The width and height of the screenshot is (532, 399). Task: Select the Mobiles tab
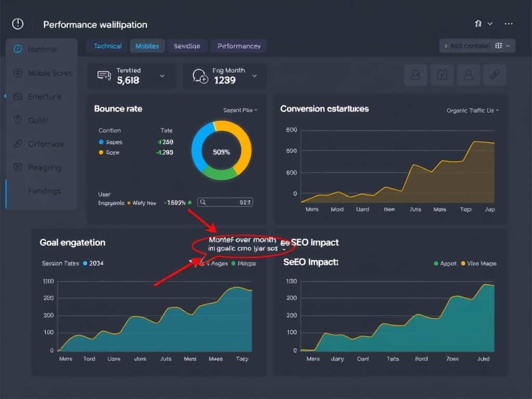point(147,46)
